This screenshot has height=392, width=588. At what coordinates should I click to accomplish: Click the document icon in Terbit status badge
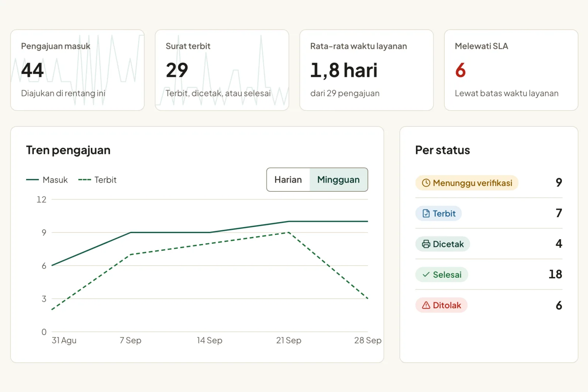pyautogui.click(x=426, y=213)
